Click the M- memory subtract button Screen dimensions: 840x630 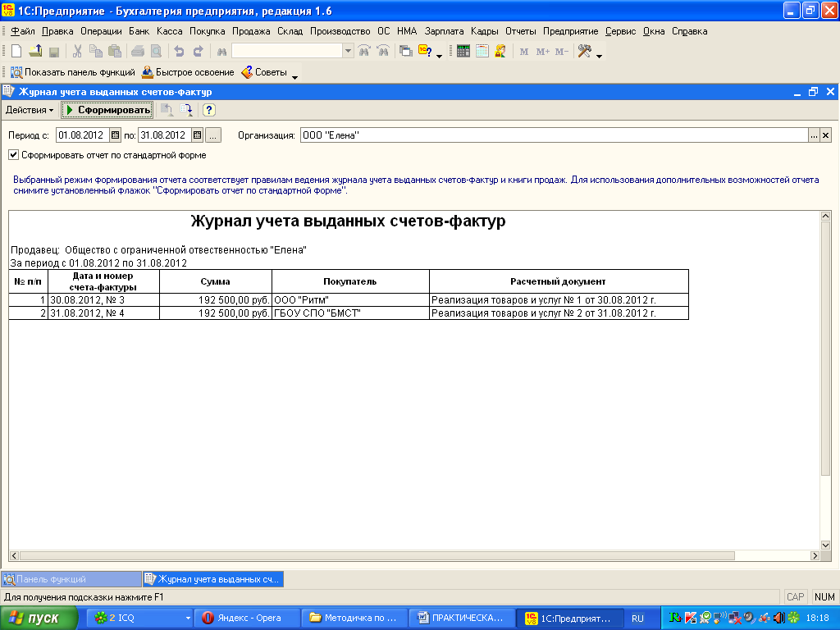561,52
